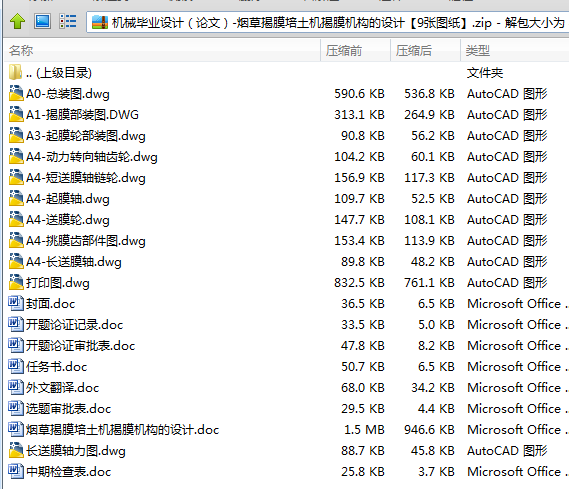
Task: Select file name 选题审批表.doc
Action: coord(69,409)
